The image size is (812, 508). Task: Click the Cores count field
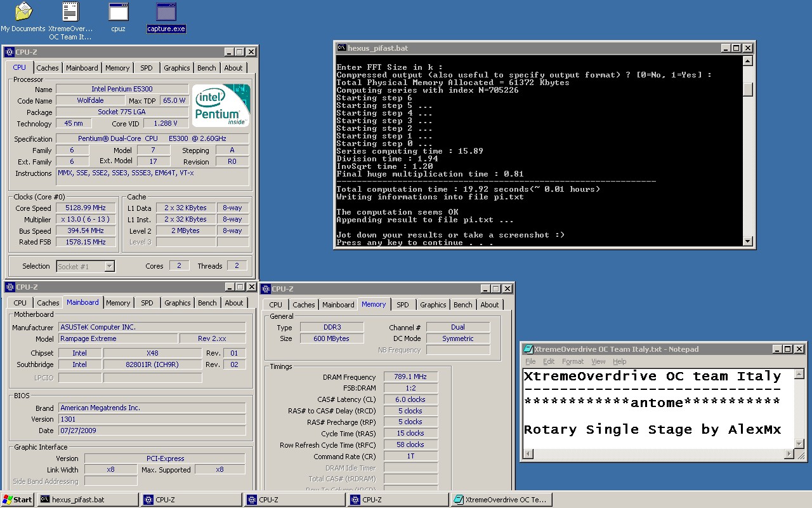(x=179, y=265)
